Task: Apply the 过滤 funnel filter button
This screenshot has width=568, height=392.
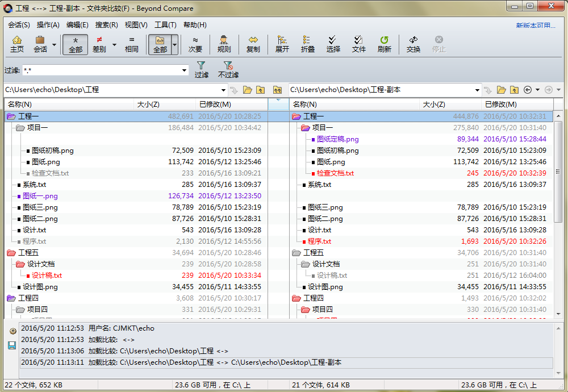Action: tap(202, 69)
